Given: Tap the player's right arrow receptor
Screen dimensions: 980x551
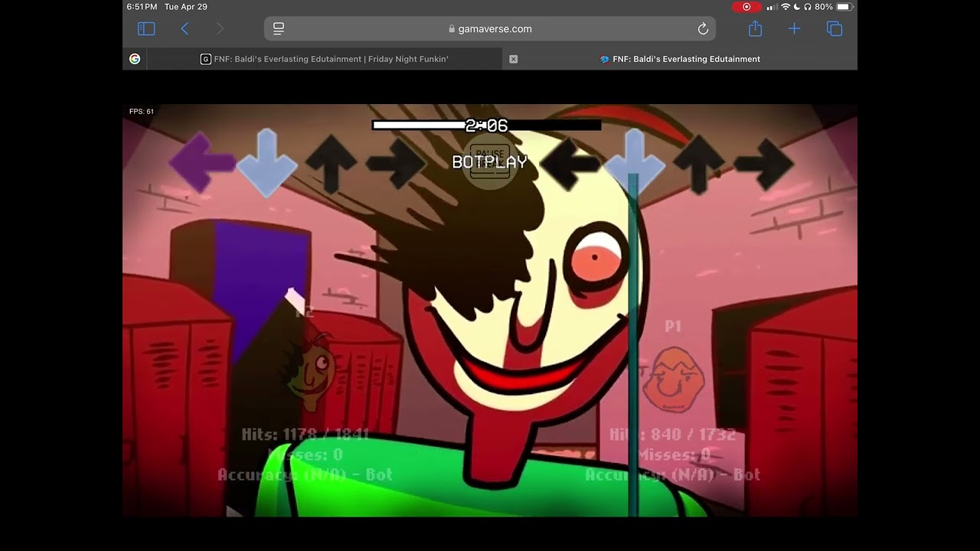Looking at the screenshot, I should pos(763,162).
